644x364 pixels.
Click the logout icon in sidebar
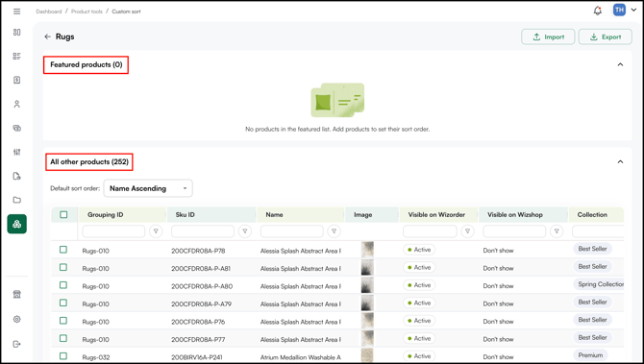[x=17, y=344]
